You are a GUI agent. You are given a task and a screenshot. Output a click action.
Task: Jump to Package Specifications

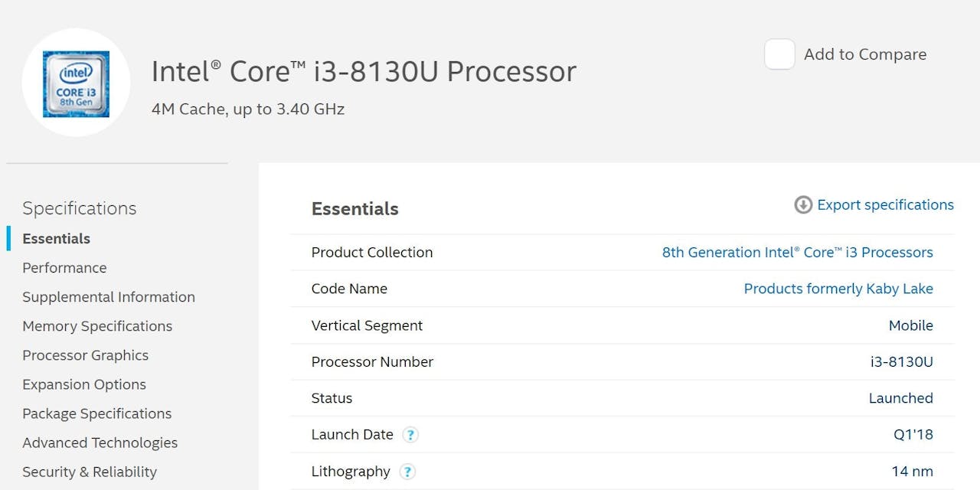click(x=96, y=413)
